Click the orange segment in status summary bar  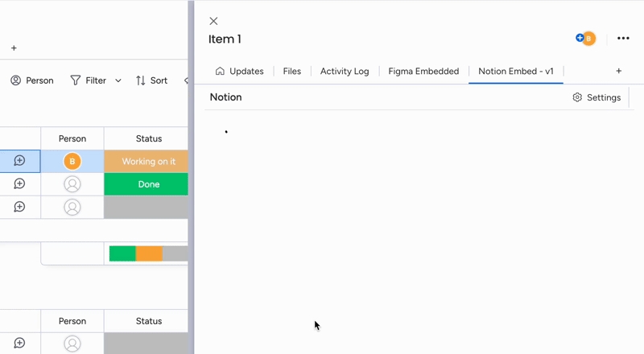pos(149,253)
